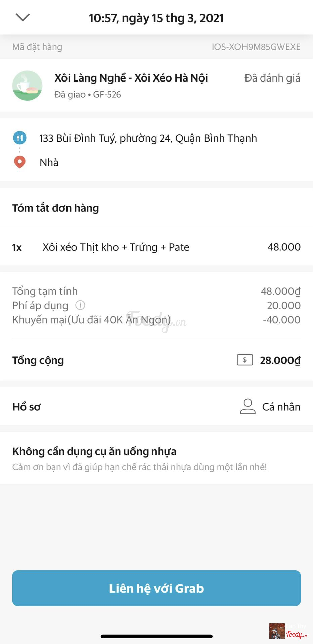Tap the red delivery location pin
This screenshot has width=313, height=644.
(x=20, y=162)
